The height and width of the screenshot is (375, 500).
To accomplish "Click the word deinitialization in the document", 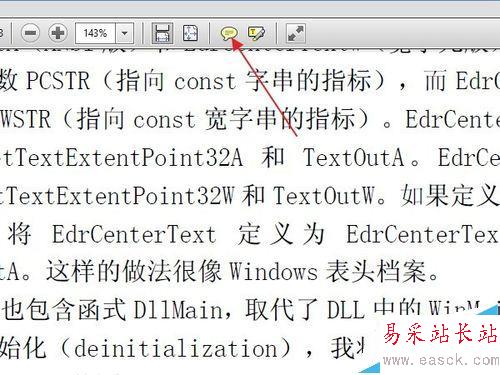I will [x=176, y=348].
